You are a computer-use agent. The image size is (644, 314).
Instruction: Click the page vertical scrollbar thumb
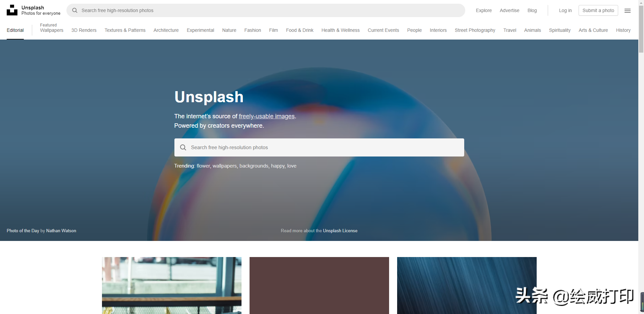click(x=641, y=29)
